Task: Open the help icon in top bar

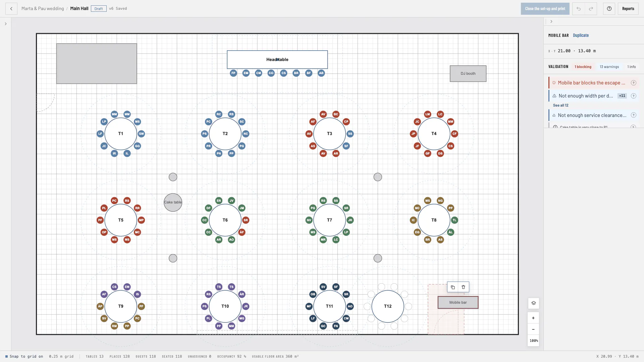Action: pos(609,9)
